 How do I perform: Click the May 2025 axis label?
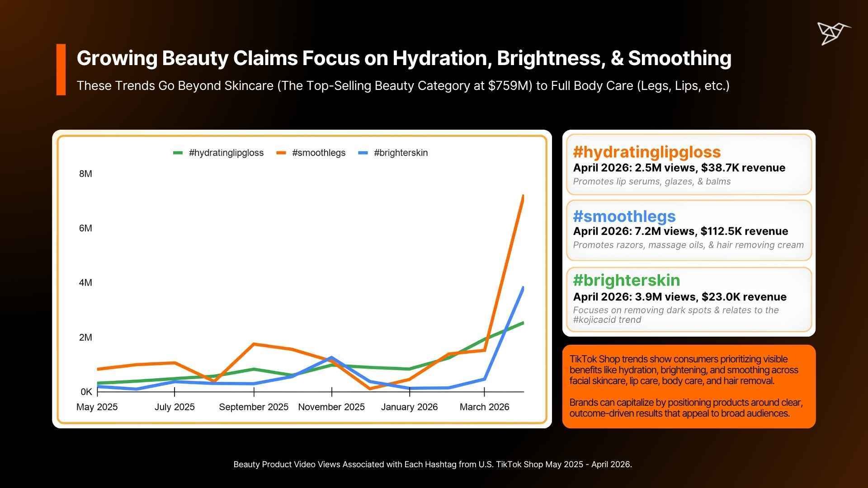[97, 407]
